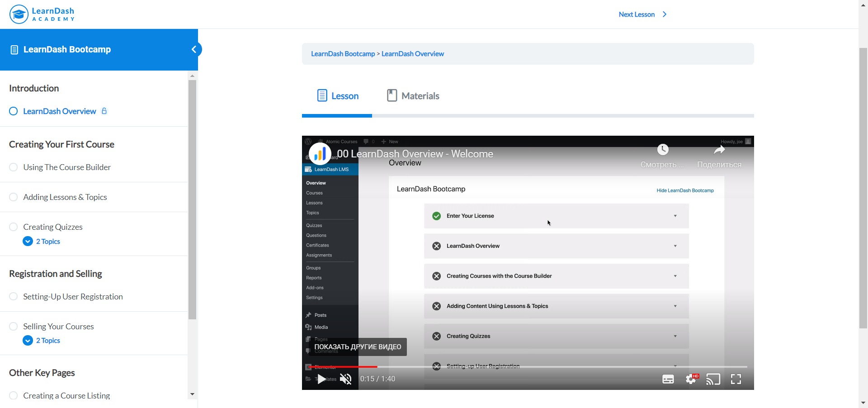The width and height of the screenshot is (868, 408).
Task: Go to the Next Lesson
Action: [642, 14]
